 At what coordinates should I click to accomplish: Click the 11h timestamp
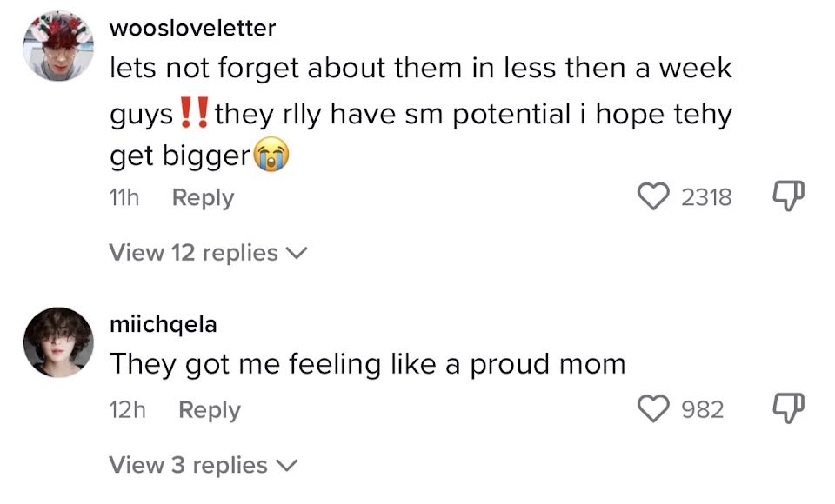(x=124, y=198)
